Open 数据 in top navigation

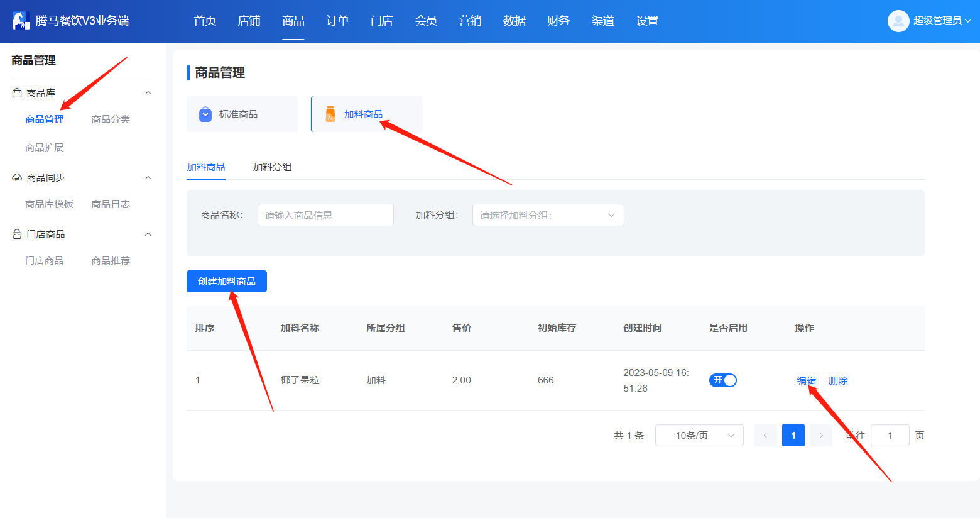(x=514, y=21)
